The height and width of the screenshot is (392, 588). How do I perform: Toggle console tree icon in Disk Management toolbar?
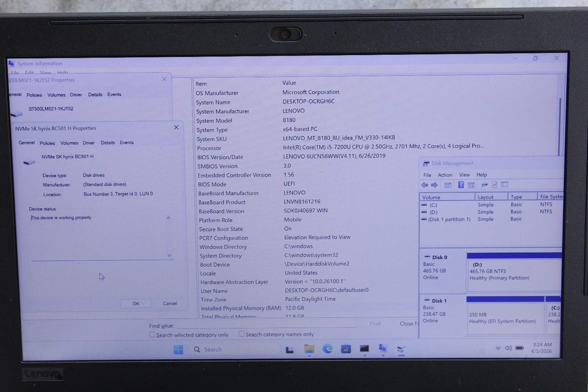[x=448, y=185]
